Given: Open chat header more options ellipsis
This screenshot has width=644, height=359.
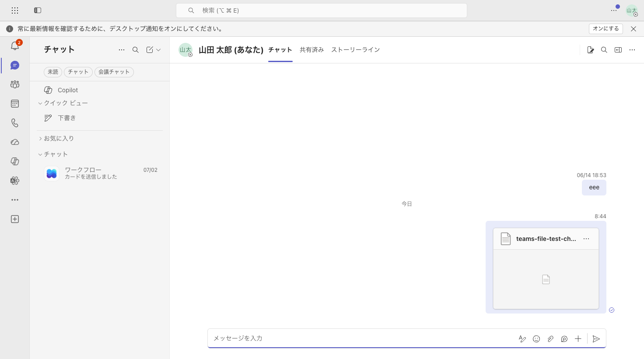Looking at the screenshot, I should pyautogui.click(x=632, y=50).
